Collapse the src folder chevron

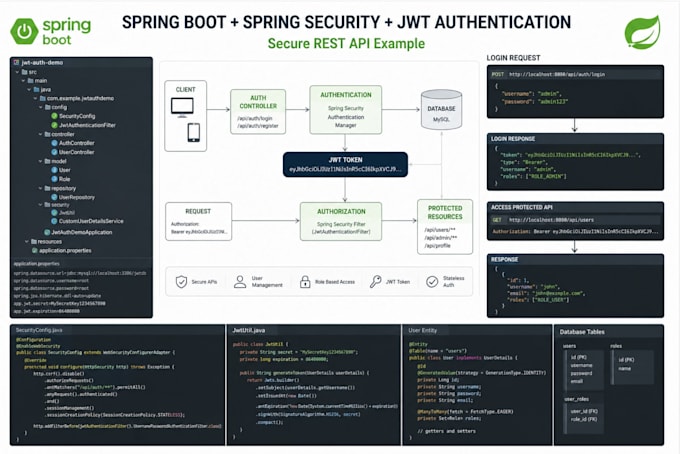(x=17, y=72)
